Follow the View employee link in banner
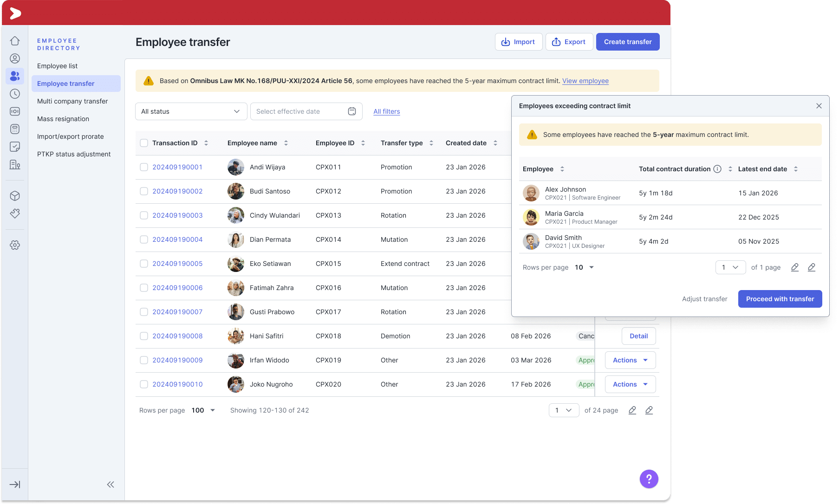Image resolution: width=839 pixels, height=504 pixels. point(585,81)
